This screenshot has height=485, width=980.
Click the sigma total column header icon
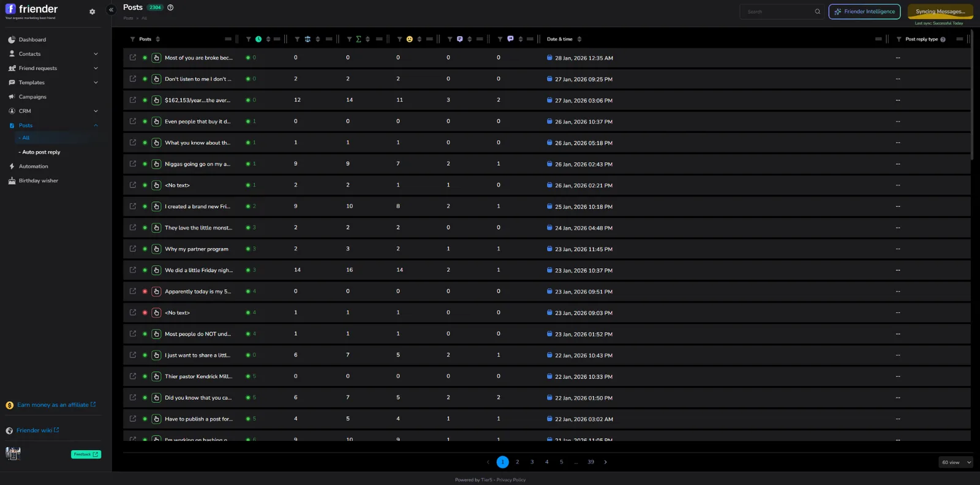coord(358,39)
